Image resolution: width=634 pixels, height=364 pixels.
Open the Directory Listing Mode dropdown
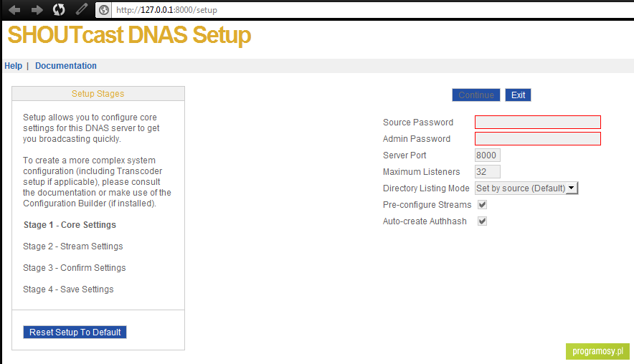(526, 188)
